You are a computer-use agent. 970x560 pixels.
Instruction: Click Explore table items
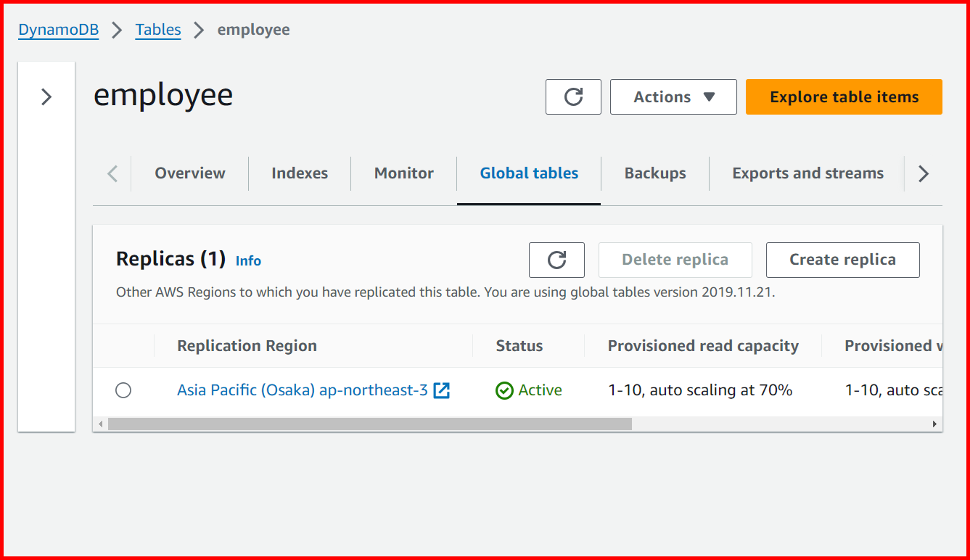coord(843,96)
